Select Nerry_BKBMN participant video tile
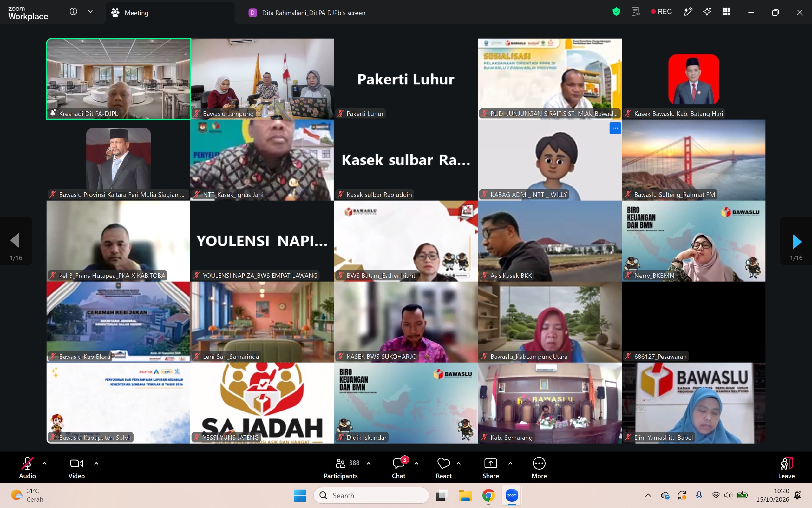 pyautogui.click(x=694, y=241)
